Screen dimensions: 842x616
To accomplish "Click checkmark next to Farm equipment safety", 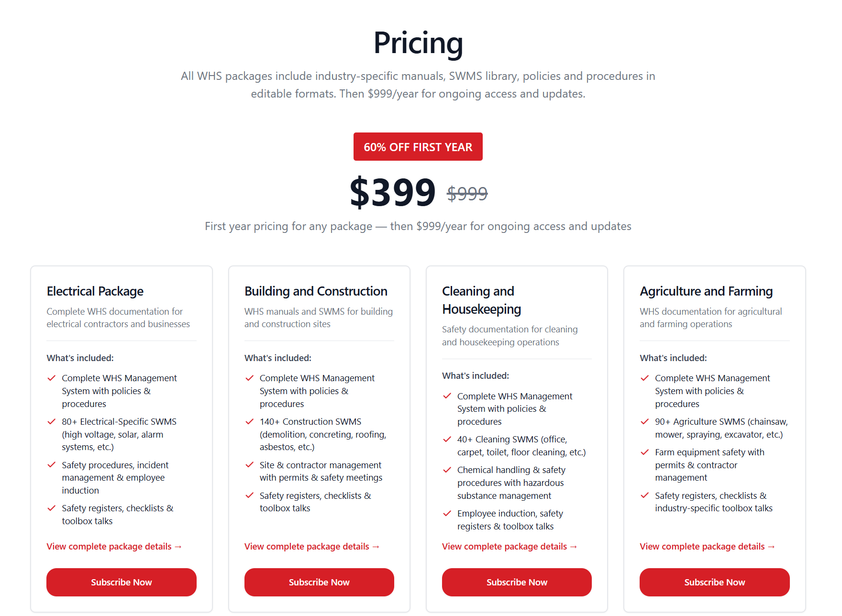I will 645,452.
